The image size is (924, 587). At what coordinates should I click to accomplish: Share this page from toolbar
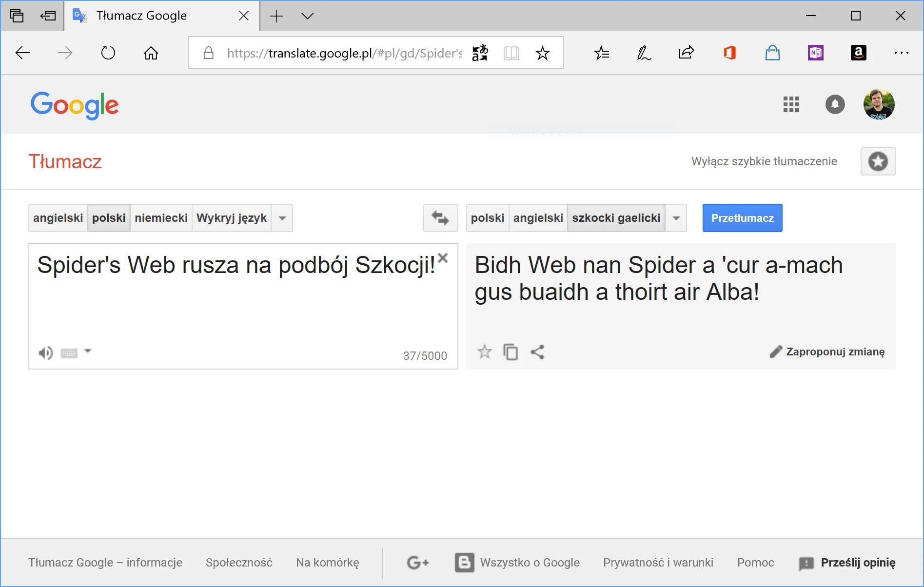(686, 52)
